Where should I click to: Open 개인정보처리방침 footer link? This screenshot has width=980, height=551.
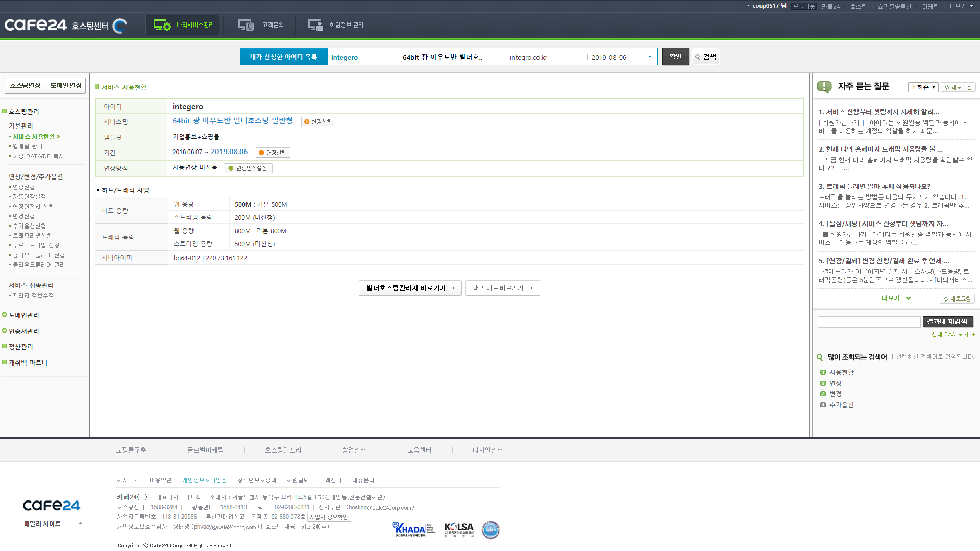pyautogui.click(x=204, y=480)
